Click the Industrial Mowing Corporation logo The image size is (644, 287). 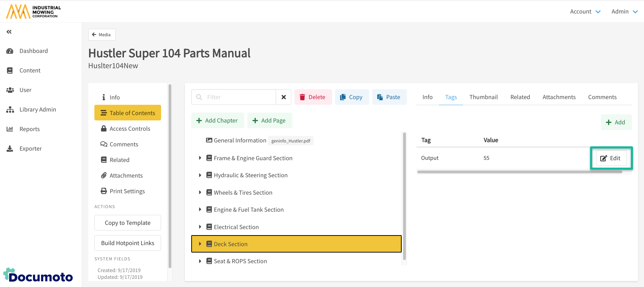pos(34,11)
